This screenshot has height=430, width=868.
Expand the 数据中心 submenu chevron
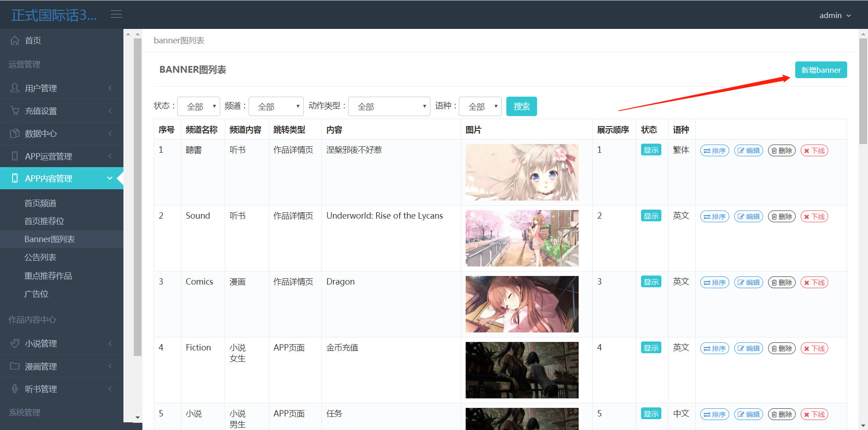[110, 133]
